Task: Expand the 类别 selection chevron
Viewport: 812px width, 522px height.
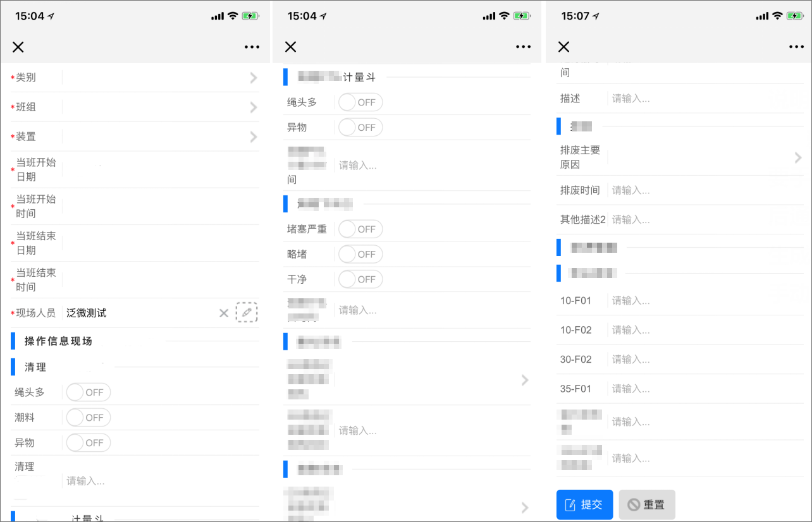Action: 253,78
